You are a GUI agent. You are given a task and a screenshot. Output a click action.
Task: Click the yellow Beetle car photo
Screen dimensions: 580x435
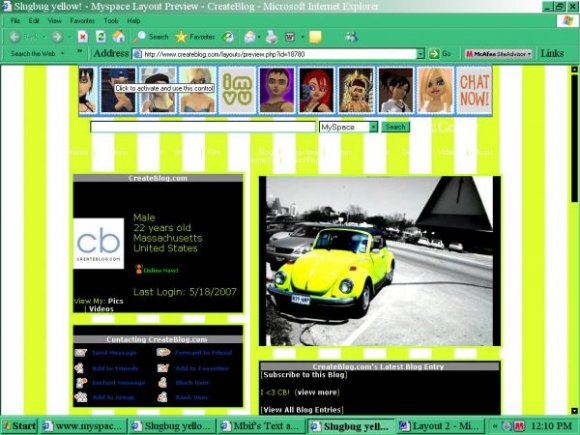(380, 261)
